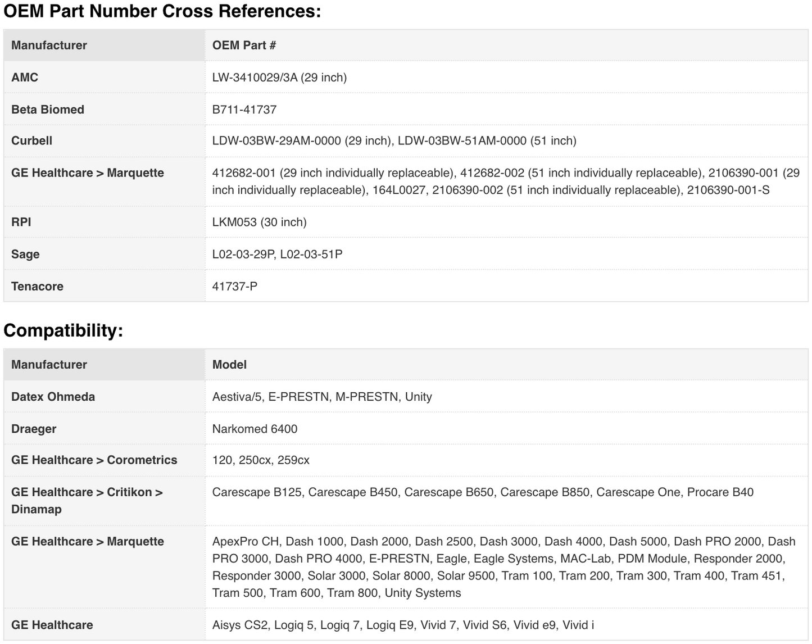Select the 412682-001 GE Marquette part numbers cell
The height and width of the screenshot is (644, 812).
(x=506, y=182)
